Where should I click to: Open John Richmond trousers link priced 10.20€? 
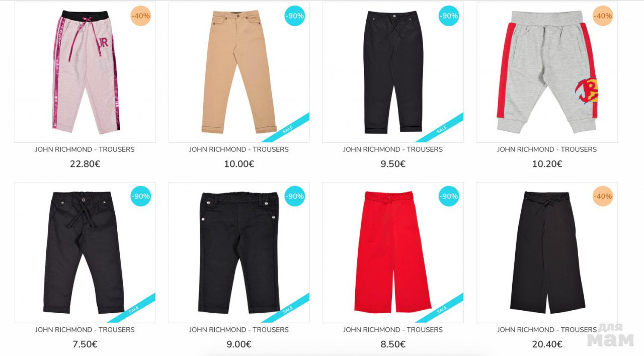click(547, 149)
